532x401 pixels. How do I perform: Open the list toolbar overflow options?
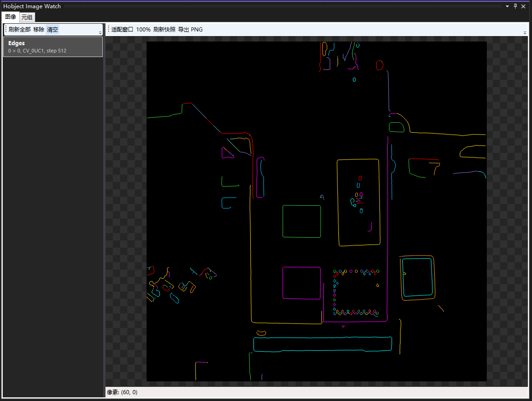(x=100, y=32)
